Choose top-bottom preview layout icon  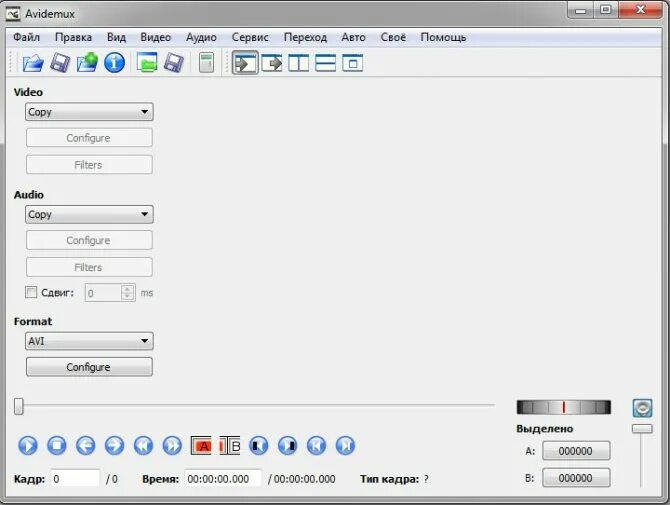pyautogui.click(x=326, y=63)
